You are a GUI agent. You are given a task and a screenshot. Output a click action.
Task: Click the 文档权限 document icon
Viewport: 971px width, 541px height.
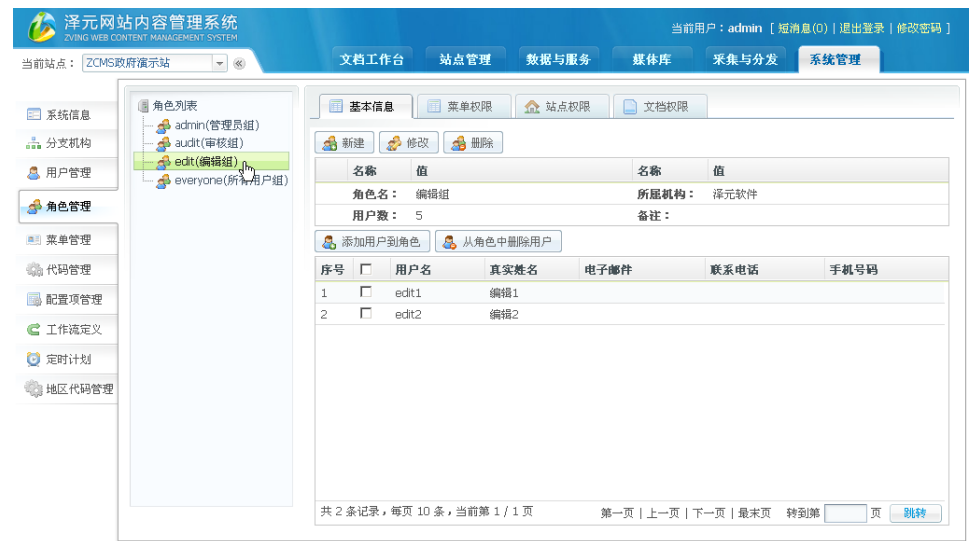(x=630, y=106)
